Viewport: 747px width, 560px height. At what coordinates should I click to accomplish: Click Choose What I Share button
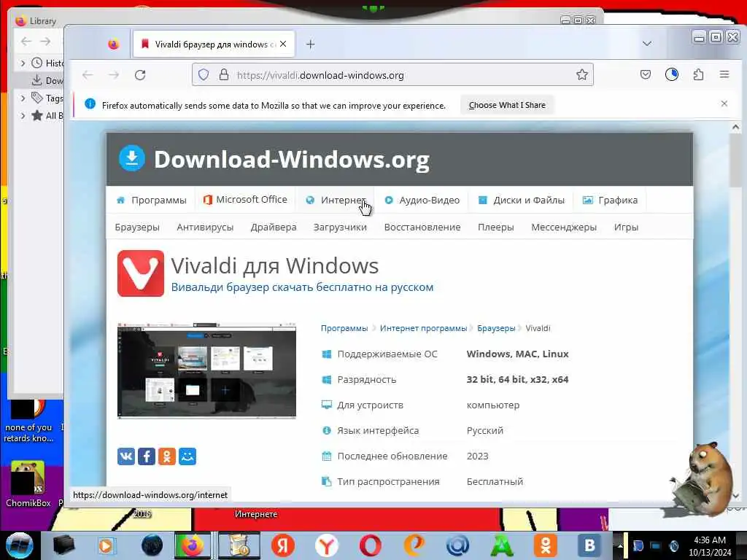point(507,105)
